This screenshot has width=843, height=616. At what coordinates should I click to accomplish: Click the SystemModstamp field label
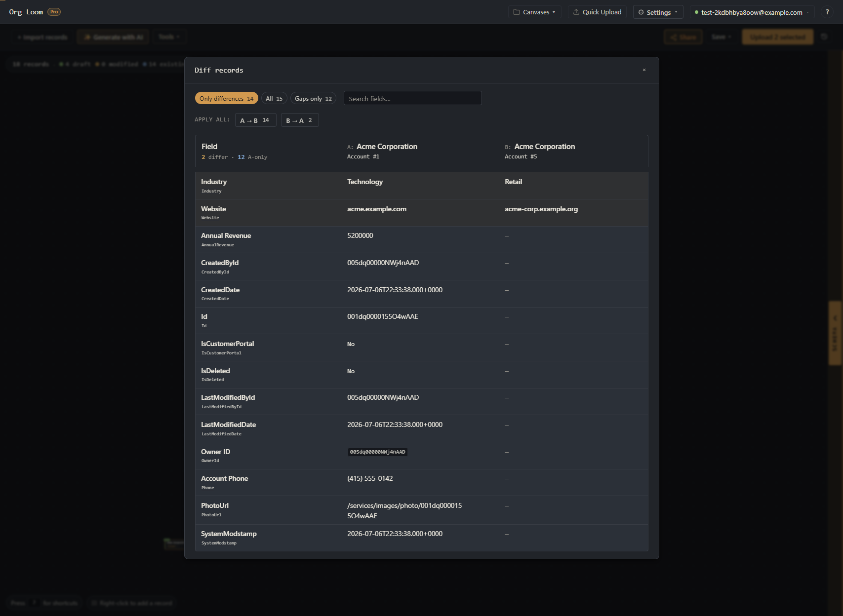(229, 534)
